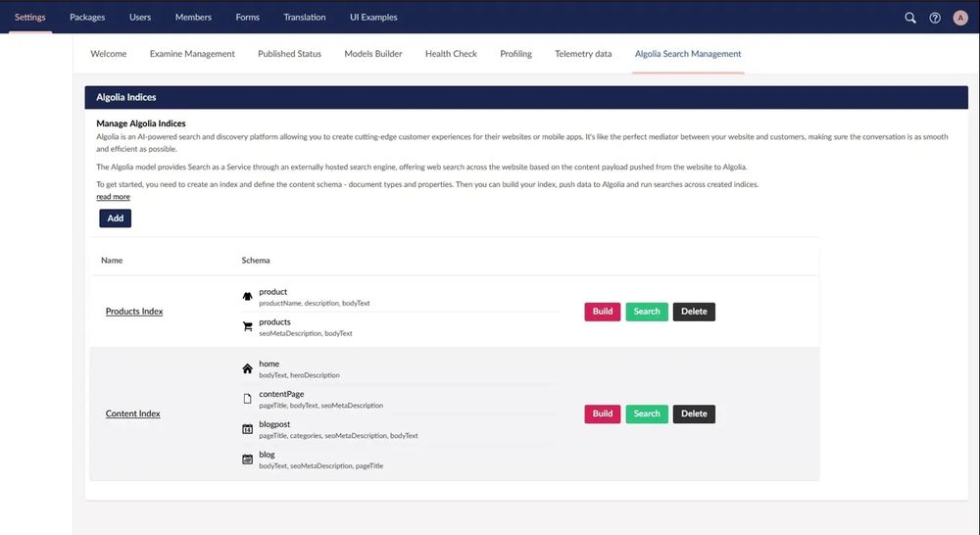Delete the Content Index
Screen dimensions: 980x535
[694, 413]
